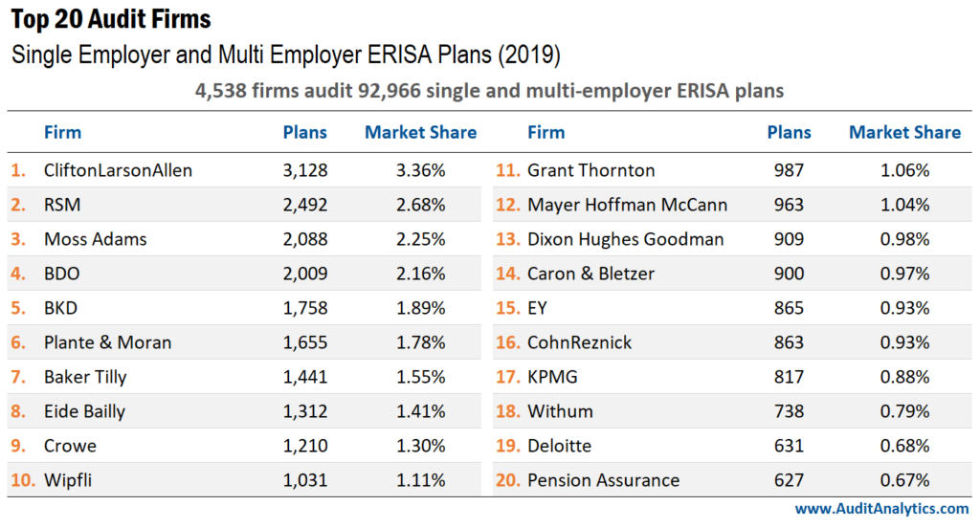Viewport: 980px width, 528px height.
Task: Select the Moss Adams firm name
Action: pyautogui.click(x=95, y=239)
